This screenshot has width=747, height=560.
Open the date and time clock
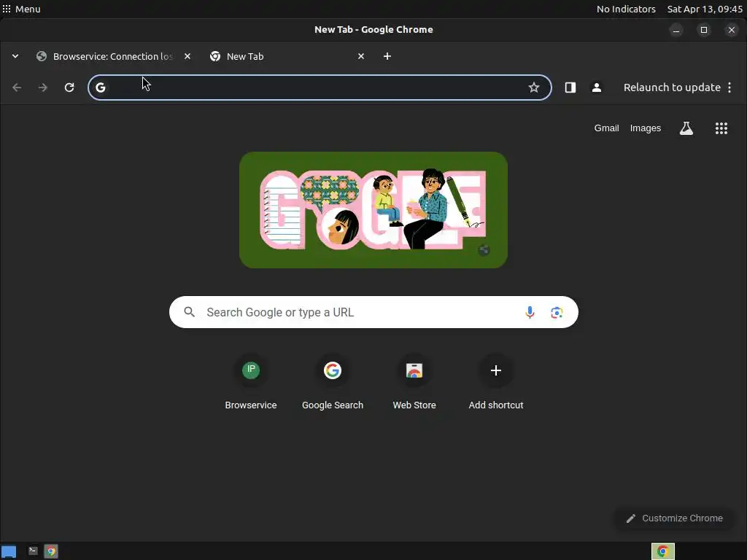coord(705,9)
